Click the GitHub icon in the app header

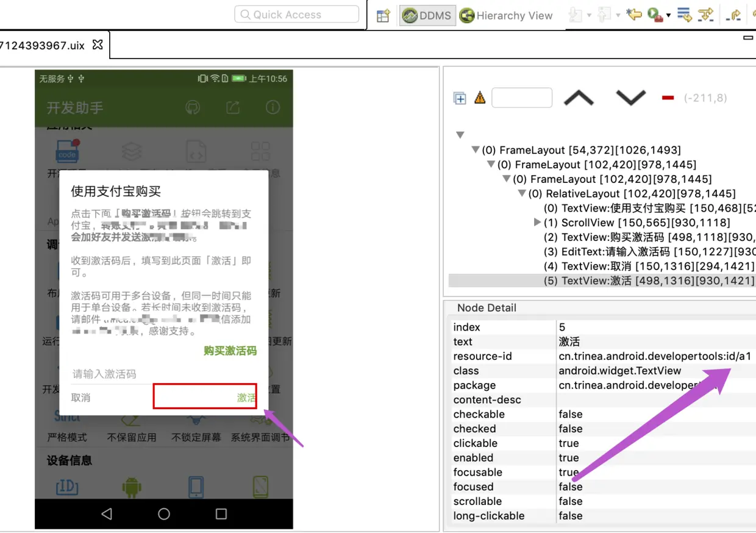[192, 108]
